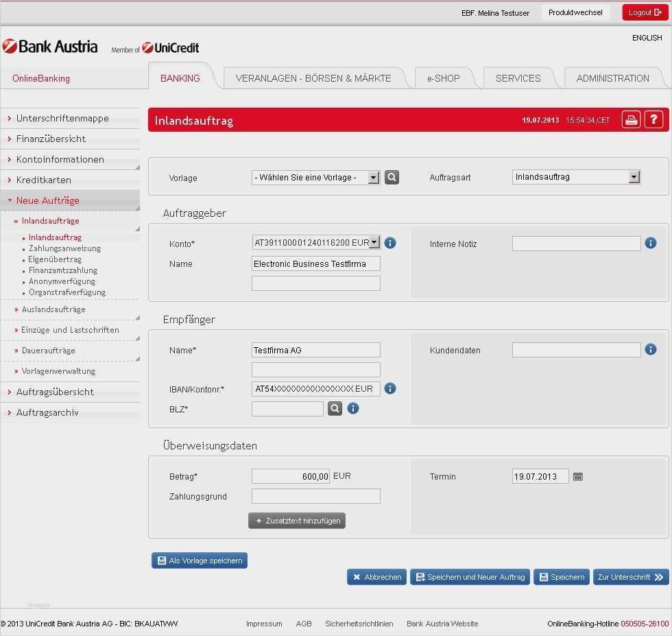Open the ADMINISTRATION tab
672x636 pixels.
tap(612, 78)
